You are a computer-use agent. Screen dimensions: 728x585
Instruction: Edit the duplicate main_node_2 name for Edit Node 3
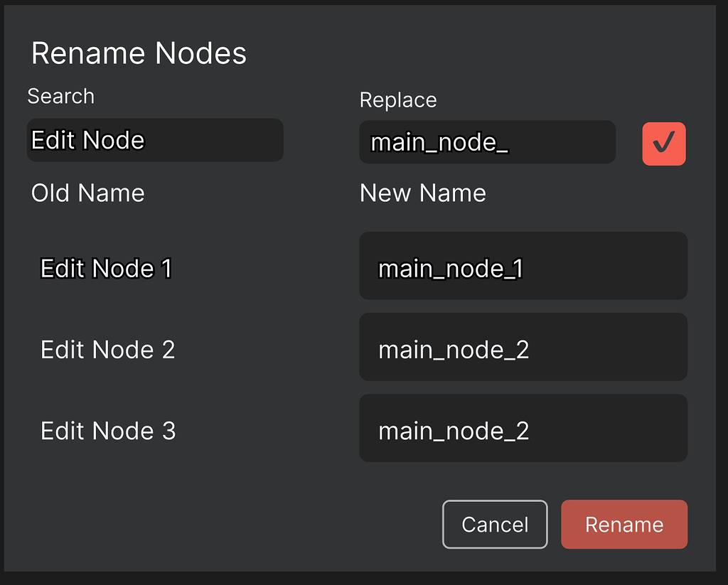(523, 428)
